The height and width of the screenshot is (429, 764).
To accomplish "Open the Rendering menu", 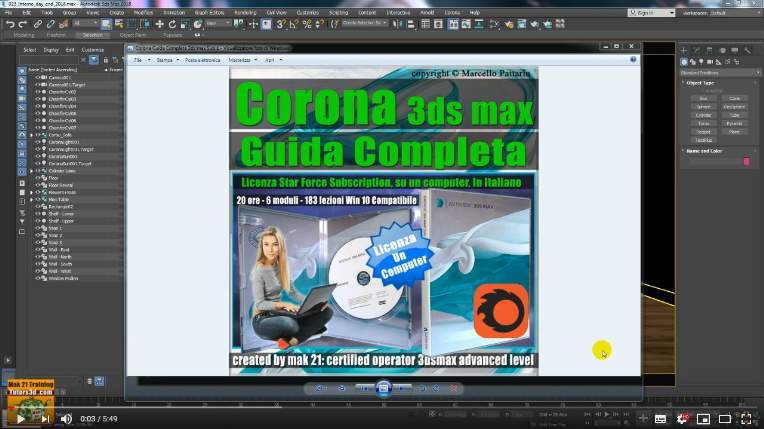I will pyautogui.click(x=245, y=13).
